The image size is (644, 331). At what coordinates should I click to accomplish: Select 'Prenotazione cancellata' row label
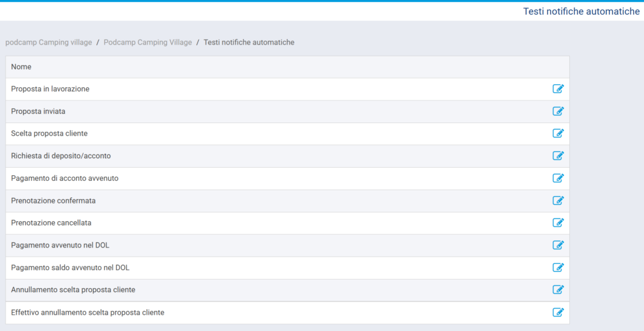pyautogui.click(x=52, y=223)
